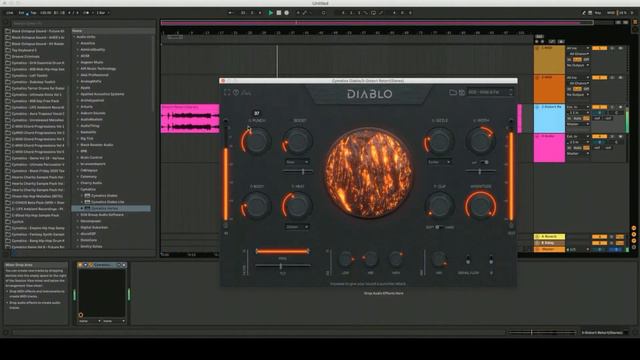Open the 1 Bar quantization menu
Viewport: 640px width, 360px height.
(102, 13)
